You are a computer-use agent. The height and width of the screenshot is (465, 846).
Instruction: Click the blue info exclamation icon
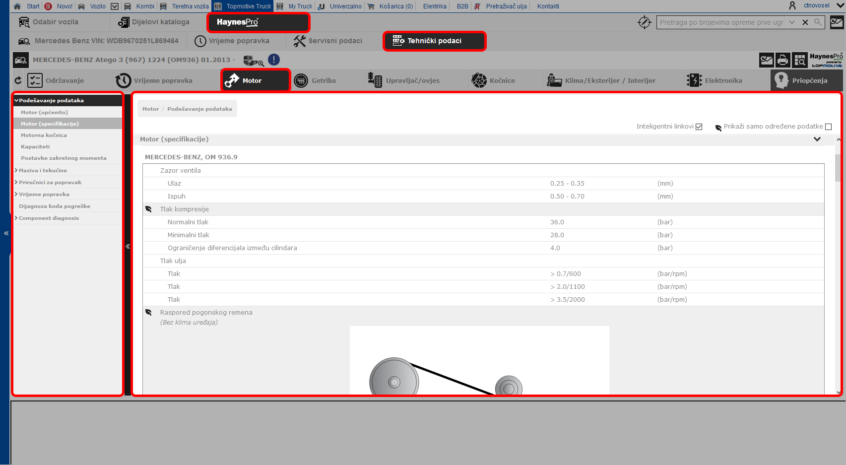274,59
